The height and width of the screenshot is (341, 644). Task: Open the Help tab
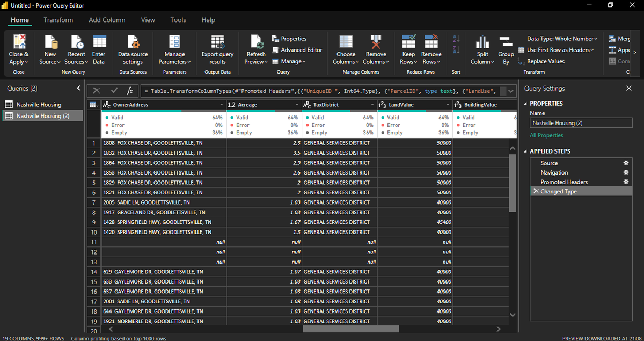click(x=208, y=20)
